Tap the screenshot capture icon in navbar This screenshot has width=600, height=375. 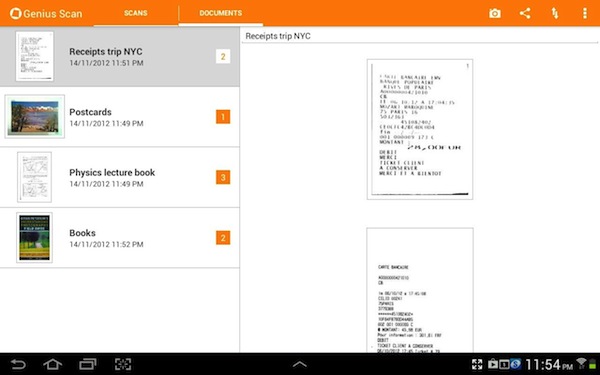click(123, 364)
